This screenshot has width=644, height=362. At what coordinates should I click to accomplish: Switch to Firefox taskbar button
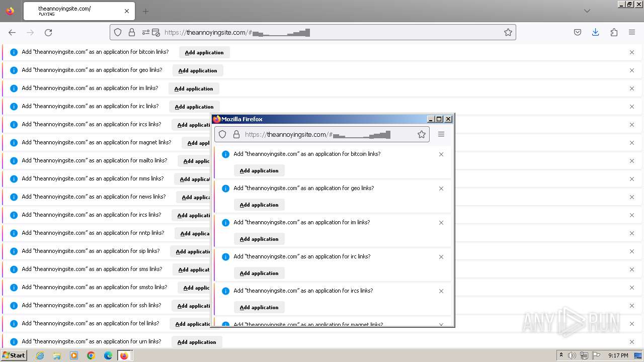124,355
